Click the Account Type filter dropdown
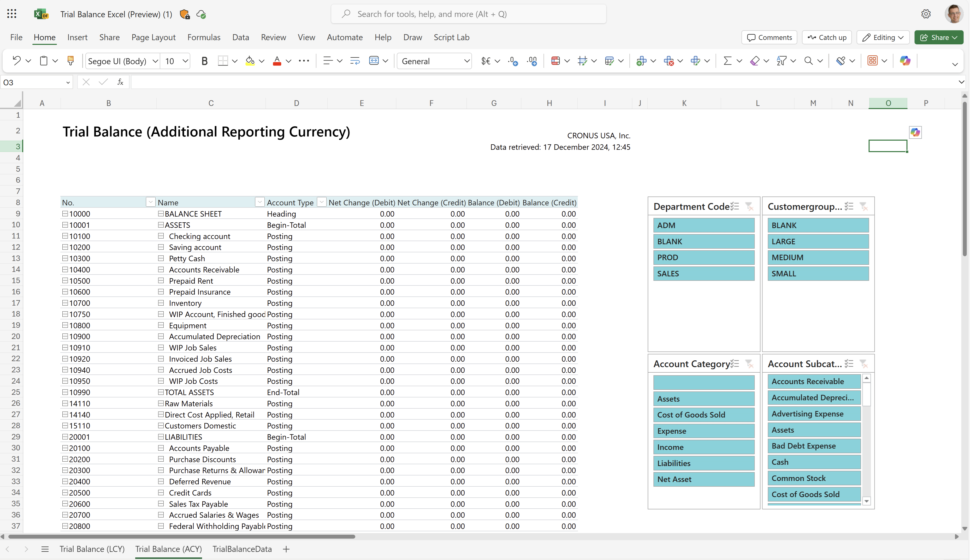 pos(321,202)
